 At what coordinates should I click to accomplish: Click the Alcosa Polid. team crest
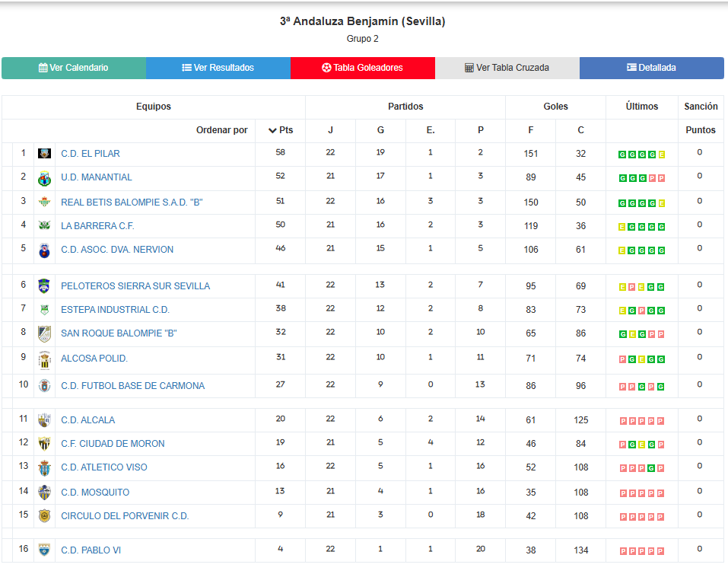pyautogui.click(x=45, y=360)
